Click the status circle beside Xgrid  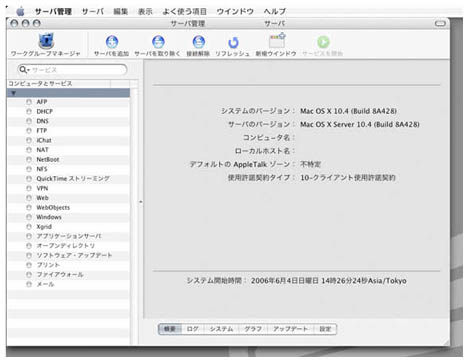pos(29,227)
